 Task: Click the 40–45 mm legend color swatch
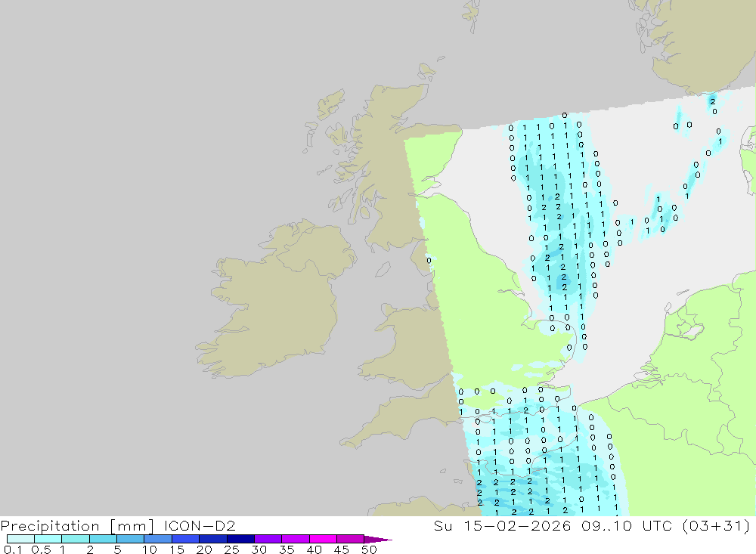point(323,539)
